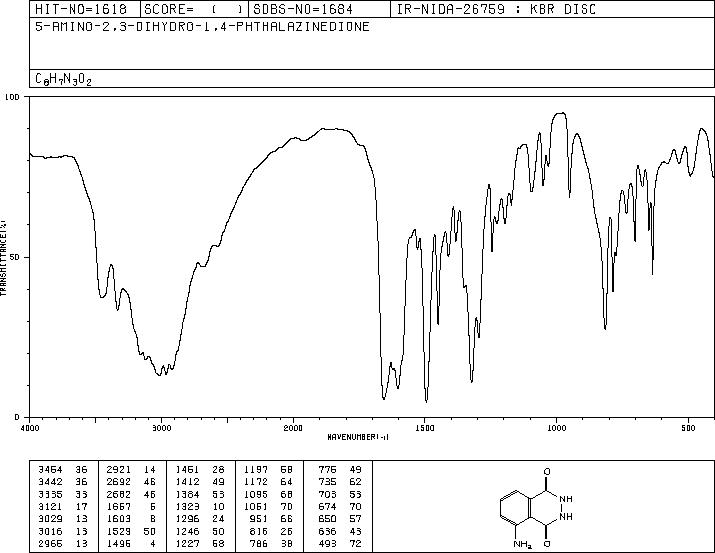Screen dimensions: 715x553
Task: Click the 4000 x-axis tick label
Action: 29,428
